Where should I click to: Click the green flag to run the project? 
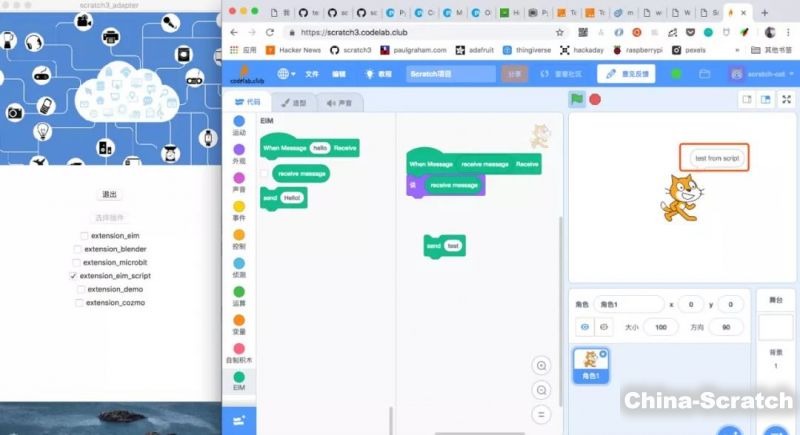click(x=577, y=99)
